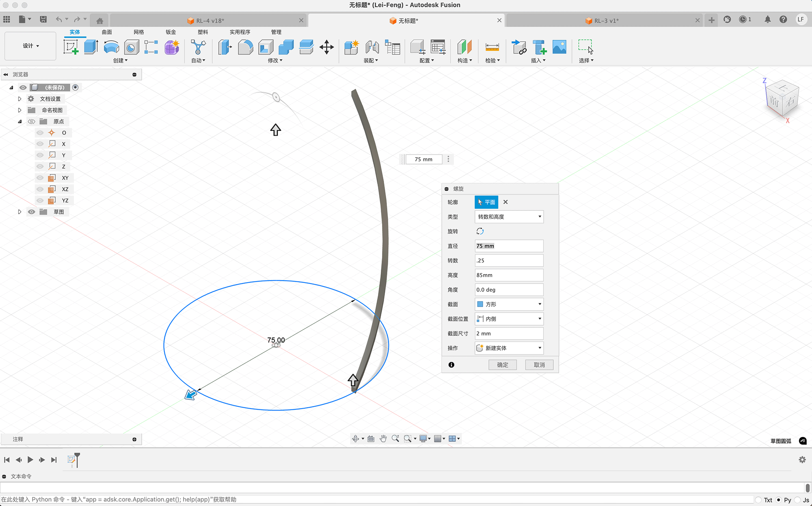Open the 操作 dropdown showing 新建实体
Screen dimensions: 812x506
(509, 348)
